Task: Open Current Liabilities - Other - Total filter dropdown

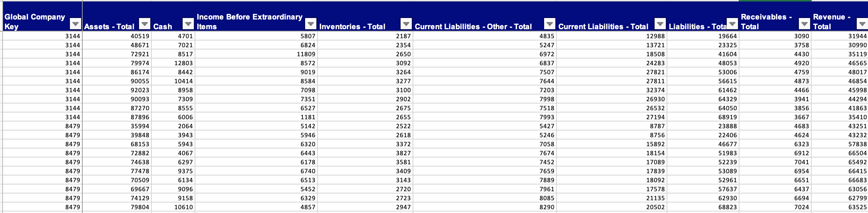Action: pyautogui.click(x=549, y=24)
